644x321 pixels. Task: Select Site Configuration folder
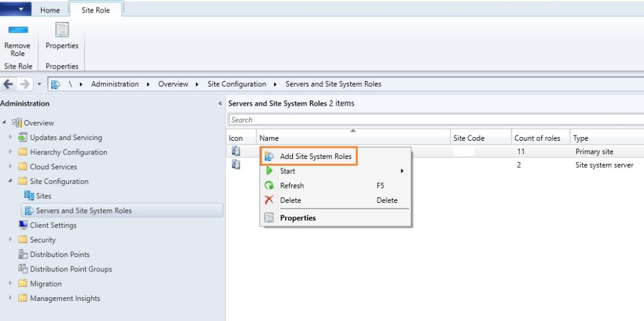[59, 182]
